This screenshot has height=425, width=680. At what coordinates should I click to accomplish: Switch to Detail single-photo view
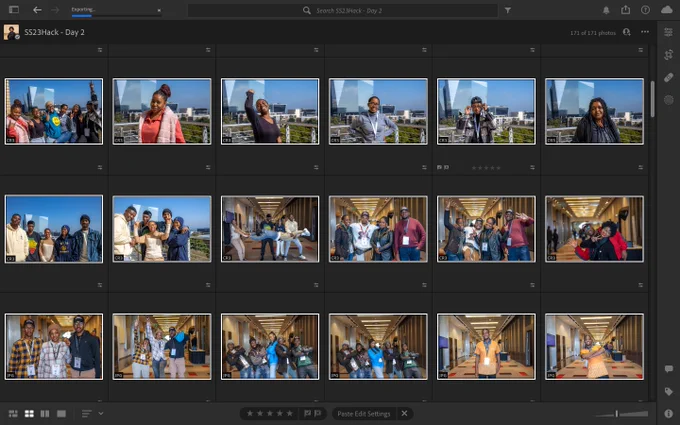click(61, 414)
